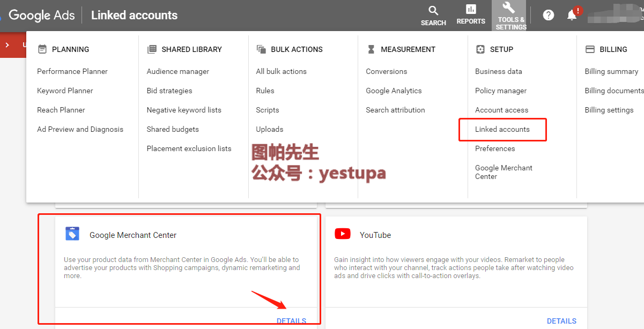Click the BILLING column heading

click(x=613, y=49)
